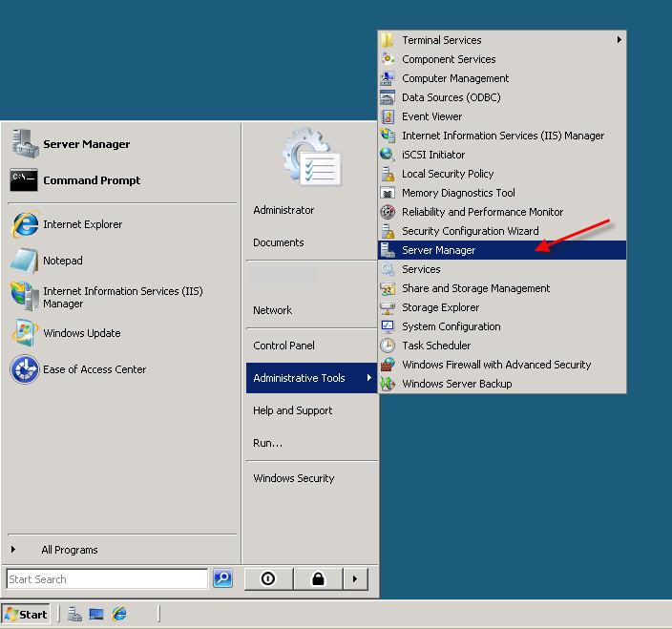Click the System Configuration icon
The height and width of the screenshot is (629, 672).
click(x=388, y=326)
